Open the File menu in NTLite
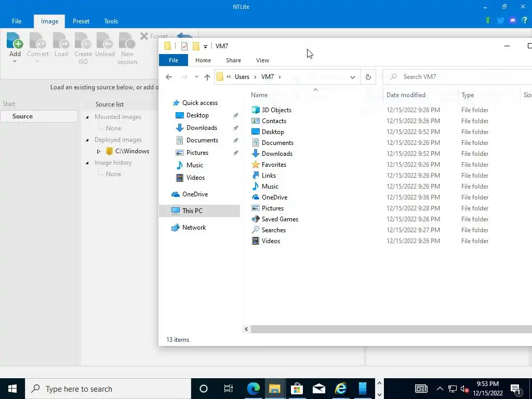Image resolution: width=532 pixels, height=399 pixels. click(17, 21)
